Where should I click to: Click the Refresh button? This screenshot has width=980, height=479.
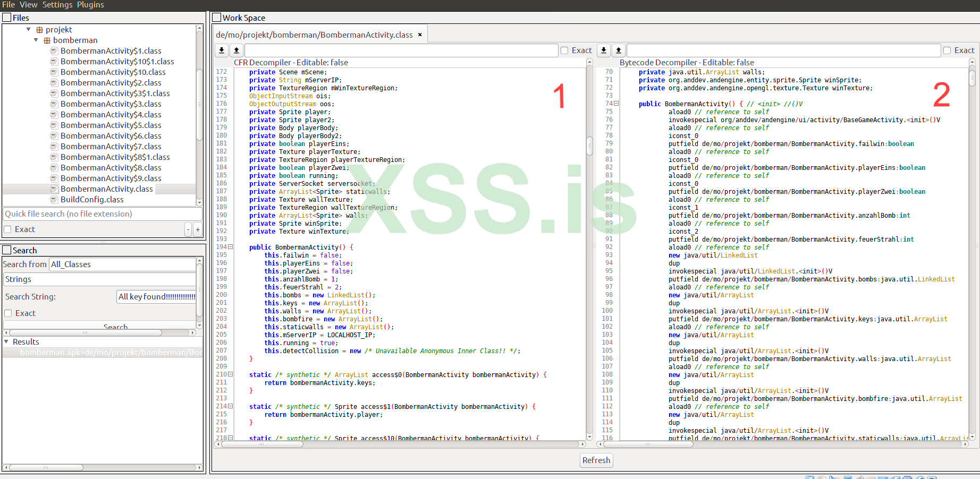click(596, 460)
